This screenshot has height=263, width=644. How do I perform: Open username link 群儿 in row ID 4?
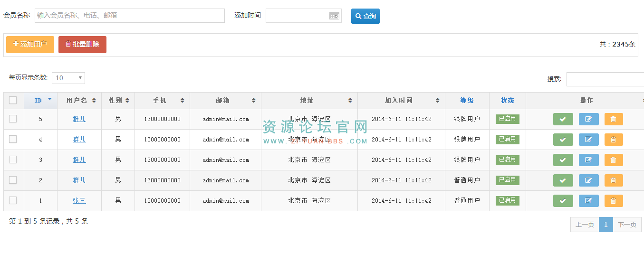tap(79, 140)
